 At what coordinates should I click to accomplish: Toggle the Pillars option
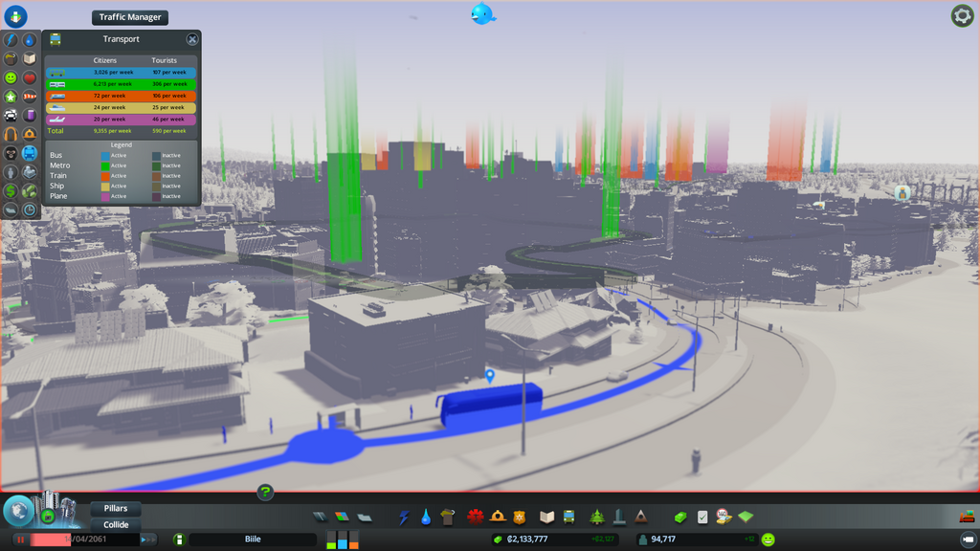[x=116, y=509]
